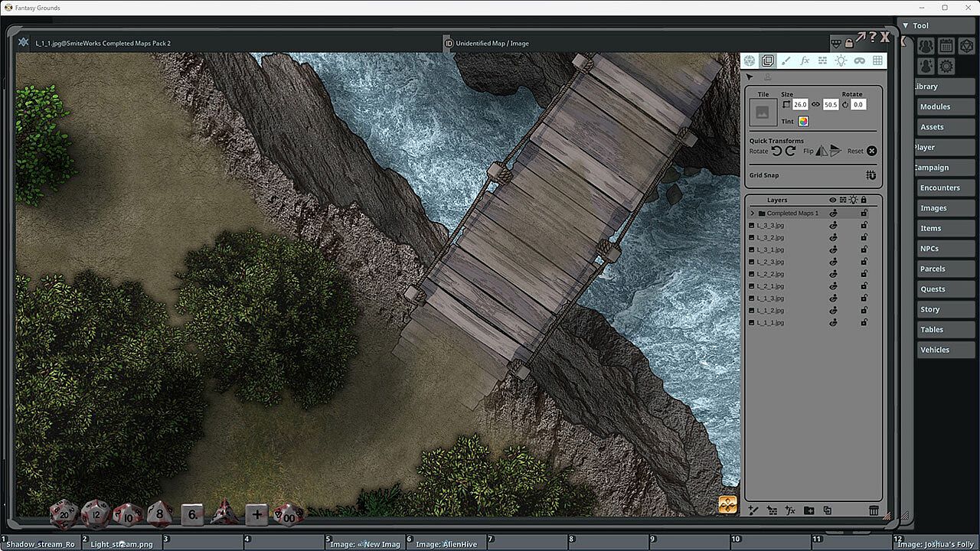
Task: Delete layer using the trash icon
Action: [874, 510]
